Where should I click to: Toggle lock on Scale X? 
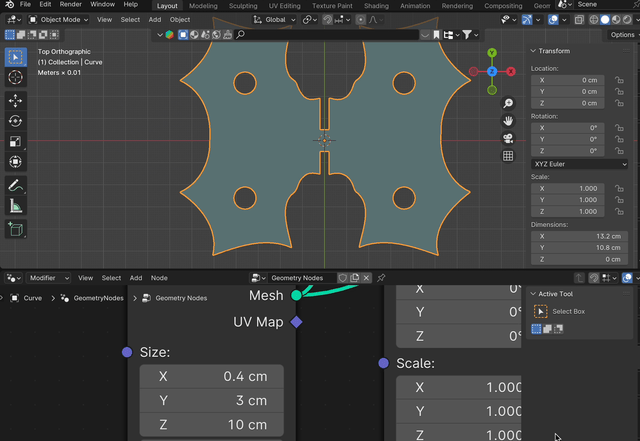[619, 188]
